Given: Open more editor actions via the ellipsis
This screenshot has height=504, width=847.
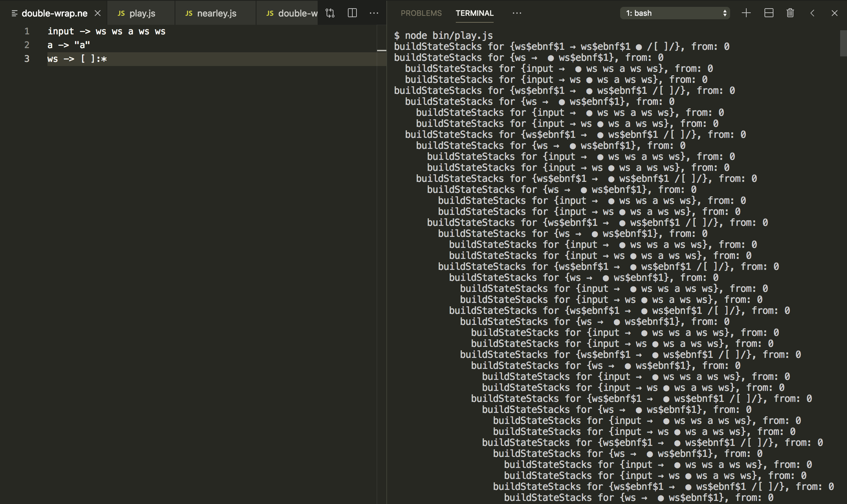Looking at the screenshot, I should point(374,13).
